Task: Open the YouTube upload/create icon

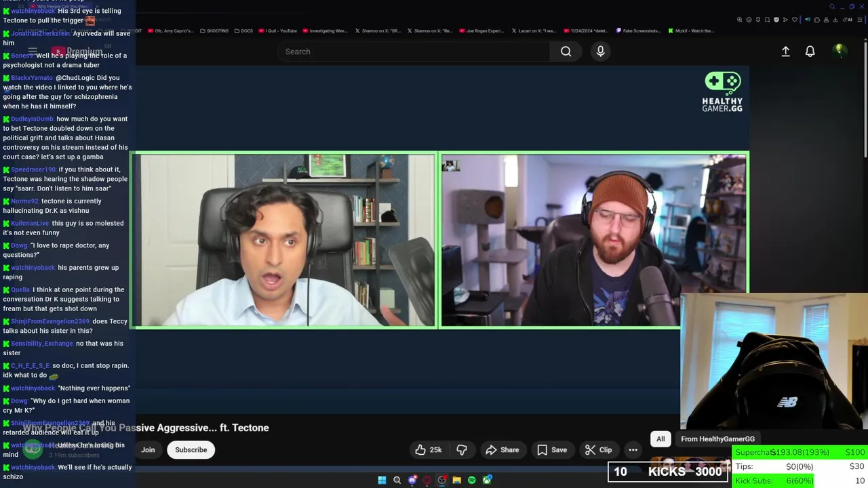Action: click(785, 52)
